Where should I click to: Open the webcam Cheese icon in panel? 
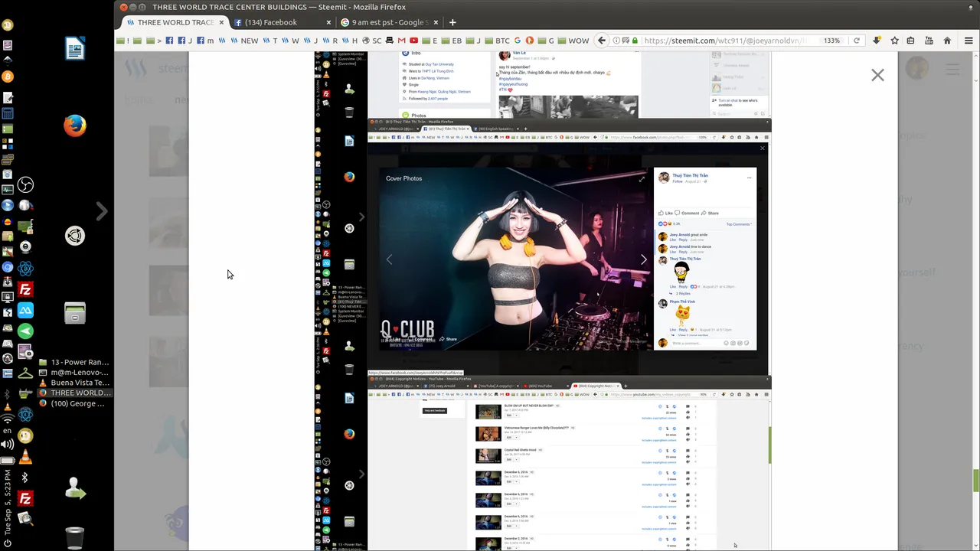(x=25, y=246)
